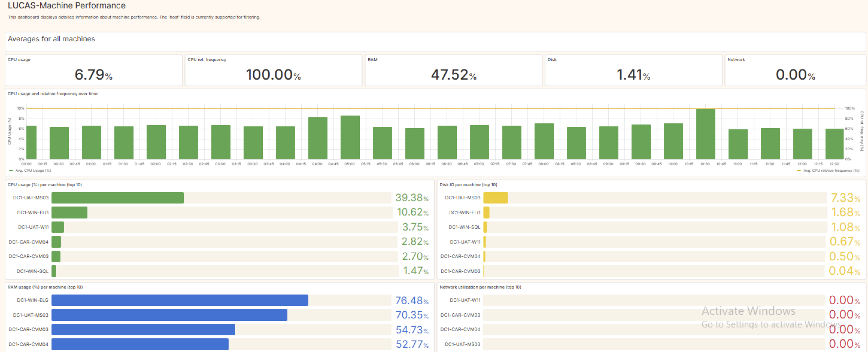
Task: Click DC1-WIN-ELG label in Disk IO panel
Action: point(465,213)
